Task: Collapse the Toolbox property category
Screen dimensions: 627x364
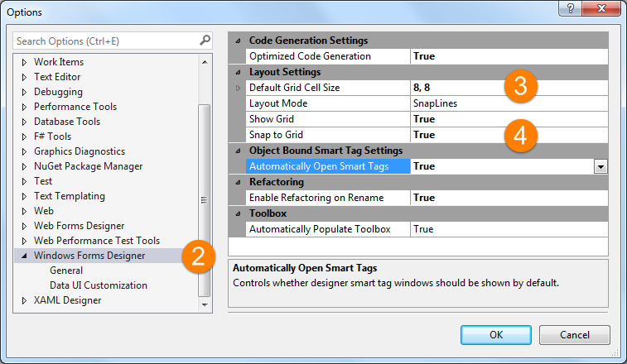Action: (x=239, y=213)
